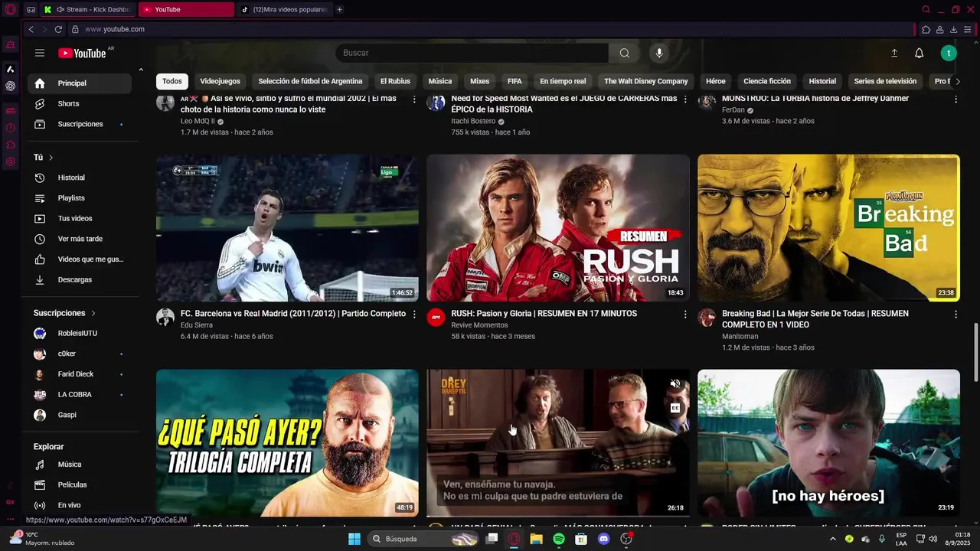Open the browser downloads icon
This screenshot has height=551, width=980.
coord(953,29)
